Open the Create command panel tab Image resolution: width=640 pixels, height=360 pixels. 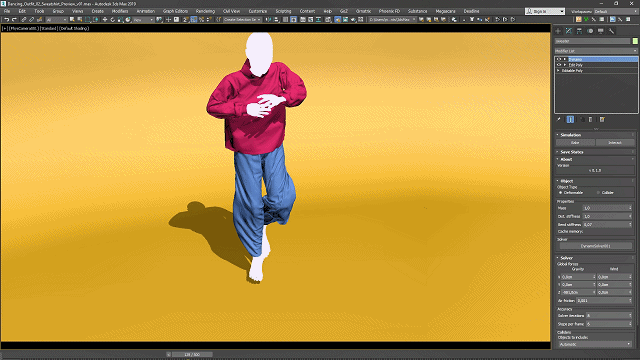click(x=558, y=31)
